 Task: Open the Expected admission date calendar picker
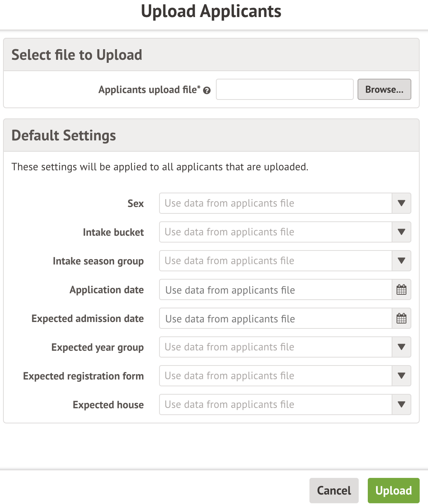click(401, 319)
